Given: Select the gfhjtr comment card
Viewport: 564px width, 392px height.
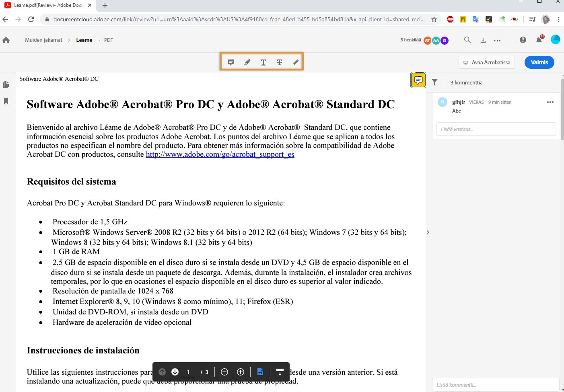Looking at the screenshot, I should [496, 116].
